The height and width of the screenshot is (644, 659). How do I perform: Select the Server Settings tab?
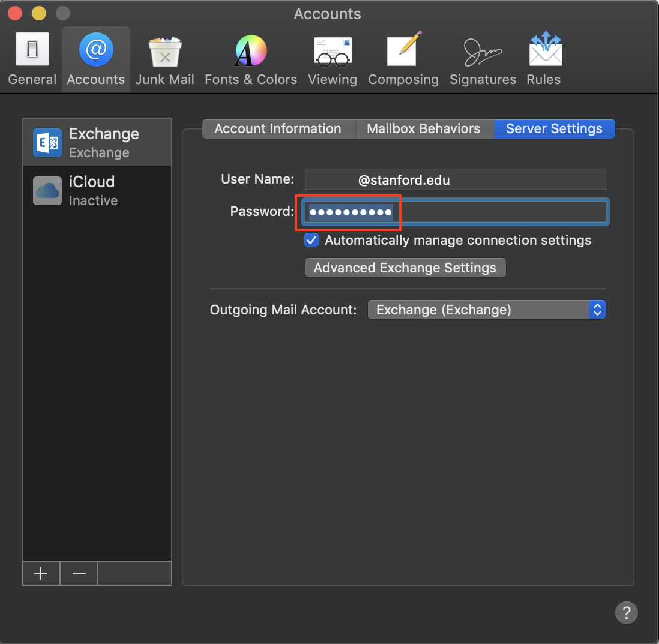pyautogui.click(x=554, y=129)
